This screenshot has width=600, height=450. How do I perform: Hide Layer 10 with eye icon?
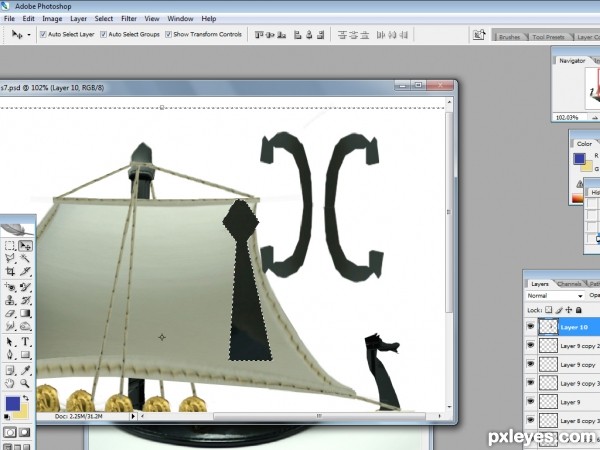point(530,327)
